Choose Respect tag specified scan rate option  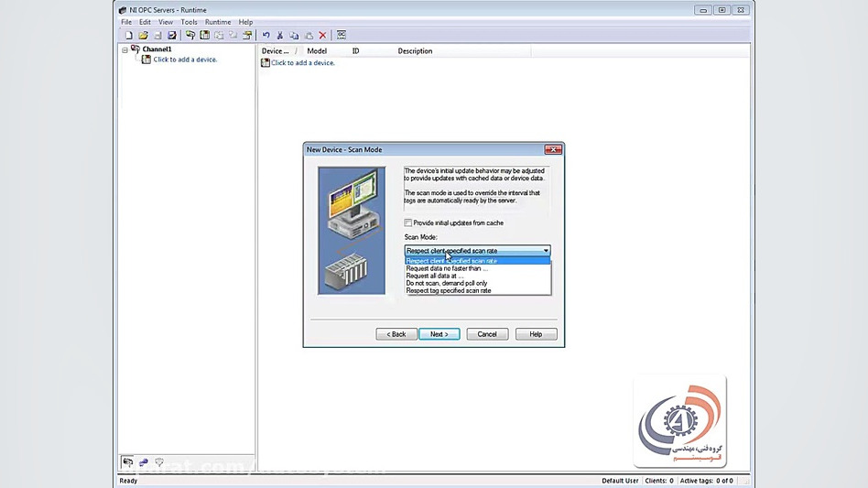[478, 290]
